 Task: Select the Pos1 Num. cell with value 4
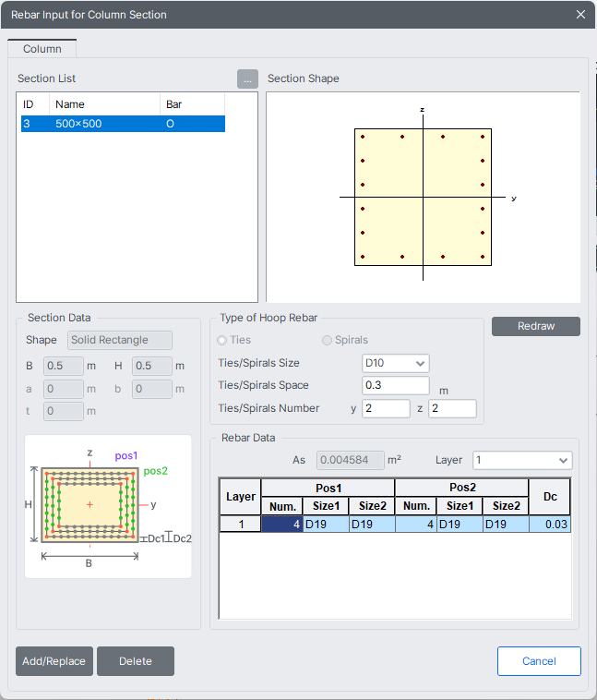(282, 525)
